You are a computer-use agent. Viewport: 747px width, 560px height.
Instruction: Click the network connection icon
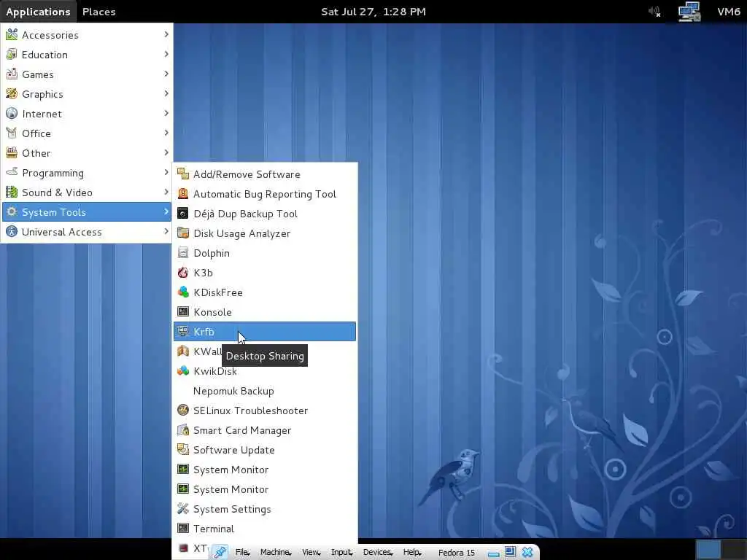689,12
